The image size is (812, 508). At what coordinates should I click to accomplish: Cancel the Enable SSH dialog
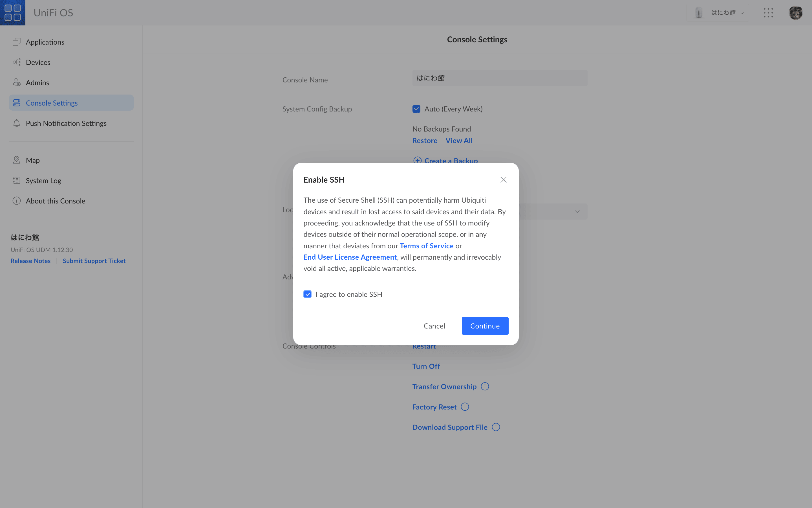(434, 326)
